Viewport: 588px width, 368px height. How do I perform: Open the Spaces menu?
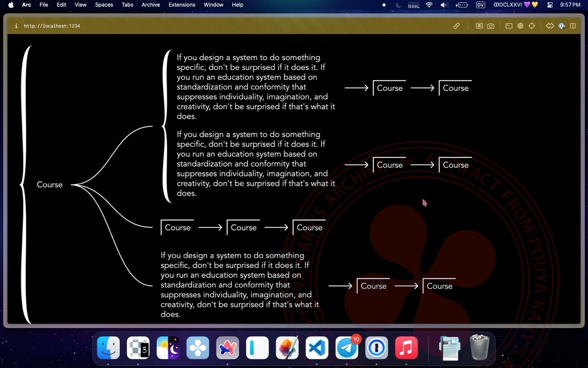tap(104, 5)
